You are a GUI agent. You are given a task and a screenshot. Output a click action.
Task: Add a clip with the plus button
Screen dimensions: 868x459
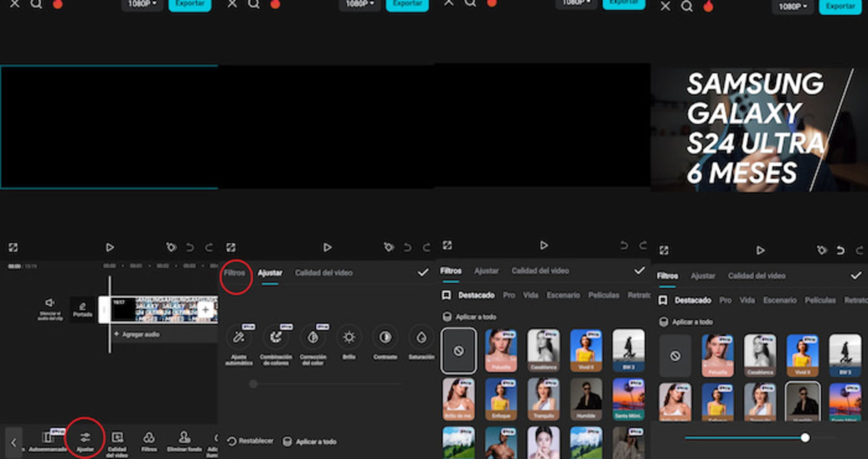click(x=205, y=309)
